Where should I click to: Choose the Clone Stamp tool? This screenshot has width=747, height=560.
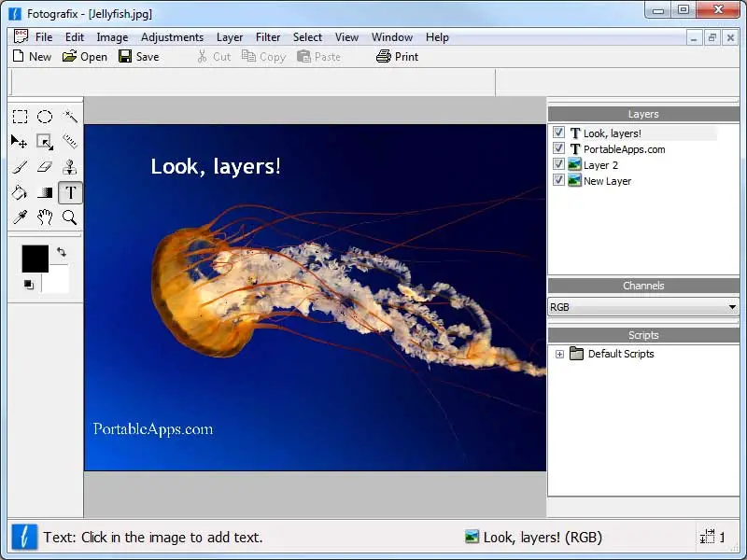coord(70,167)
